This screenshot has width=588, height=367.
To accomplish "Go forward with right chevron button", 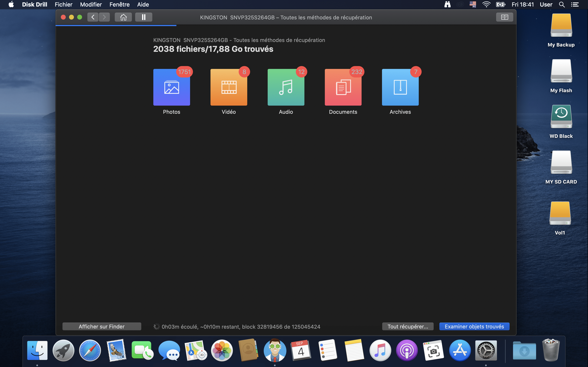I will (104, 17).
